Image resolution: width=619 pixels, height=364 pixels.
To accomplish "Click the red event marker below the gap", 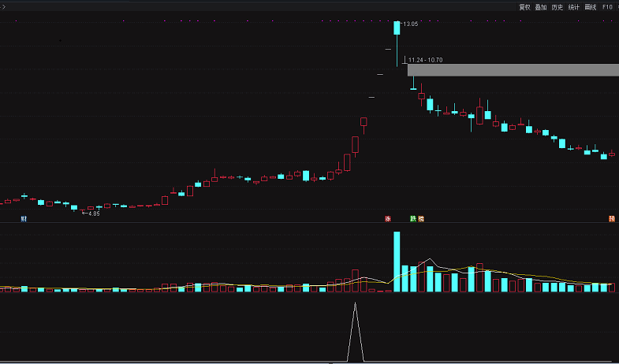I will coord(388,219).
